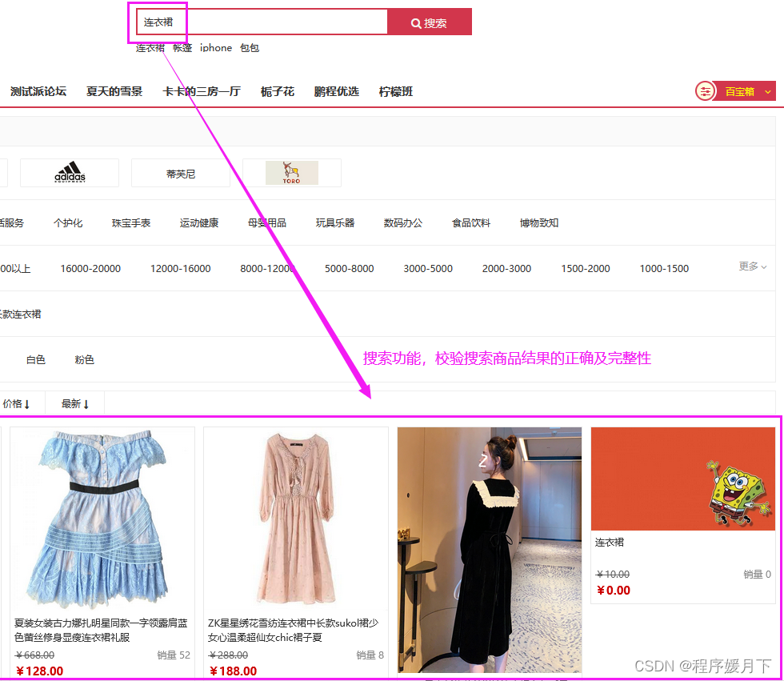Choose the 12000-16000 price range
The image size is (784, 681).
pos(181,269)
